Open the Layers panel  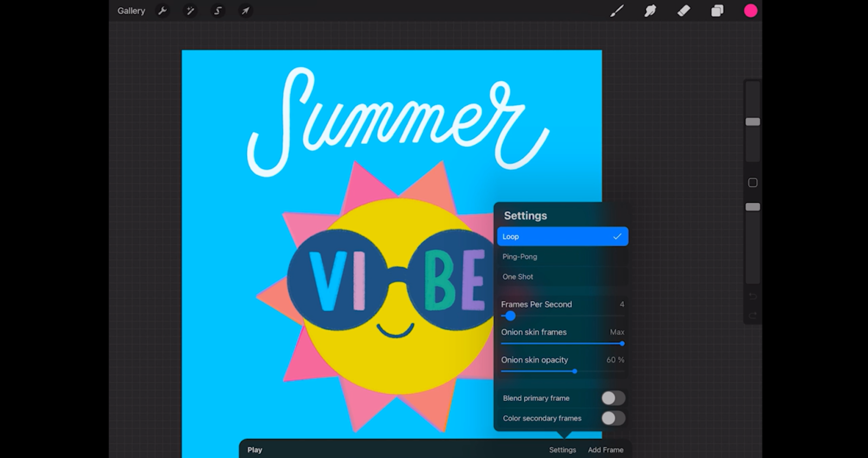pos(717,11)
